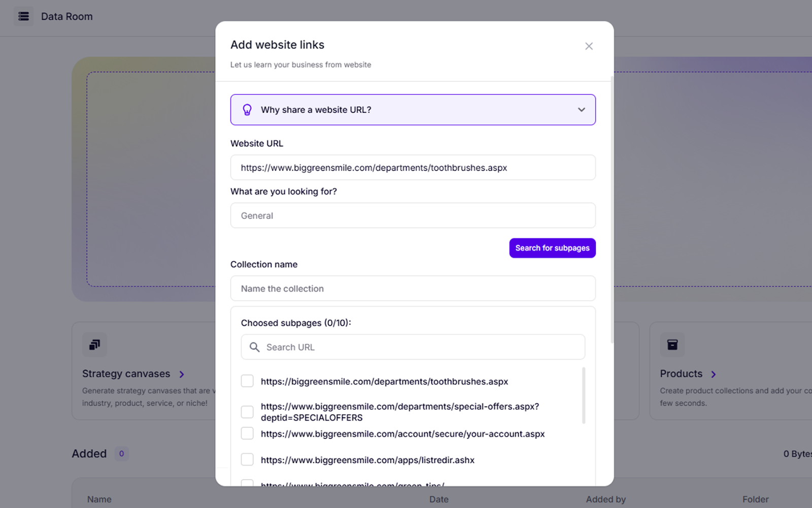Open Products via its arrow icon
The height and width of the screenshot is (508, 812).
click(713, 374)
